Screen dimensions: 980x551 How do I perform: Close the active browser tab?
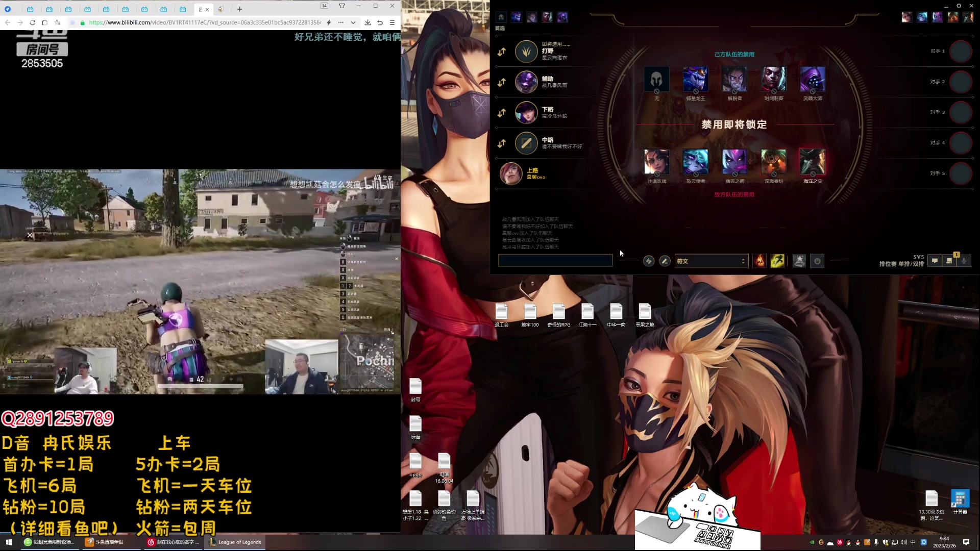tap(207, 9)
